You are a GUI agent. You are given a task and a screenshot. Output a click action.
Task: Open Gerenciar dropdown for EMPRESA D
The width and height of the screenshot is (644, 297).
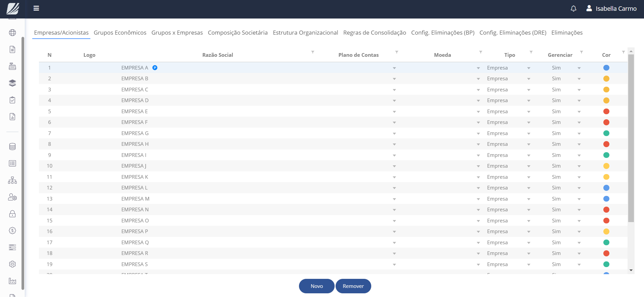tap(579, 101)
